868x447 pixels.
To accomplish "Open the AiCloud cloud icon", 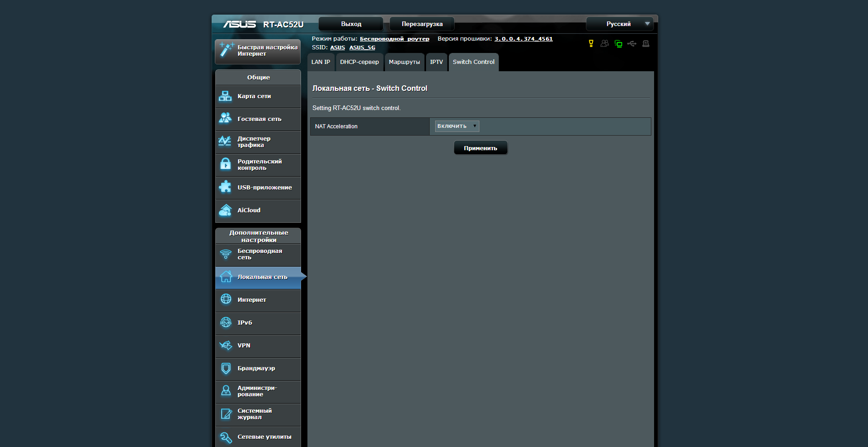I will pyautogui.click(x=225, y=210).
